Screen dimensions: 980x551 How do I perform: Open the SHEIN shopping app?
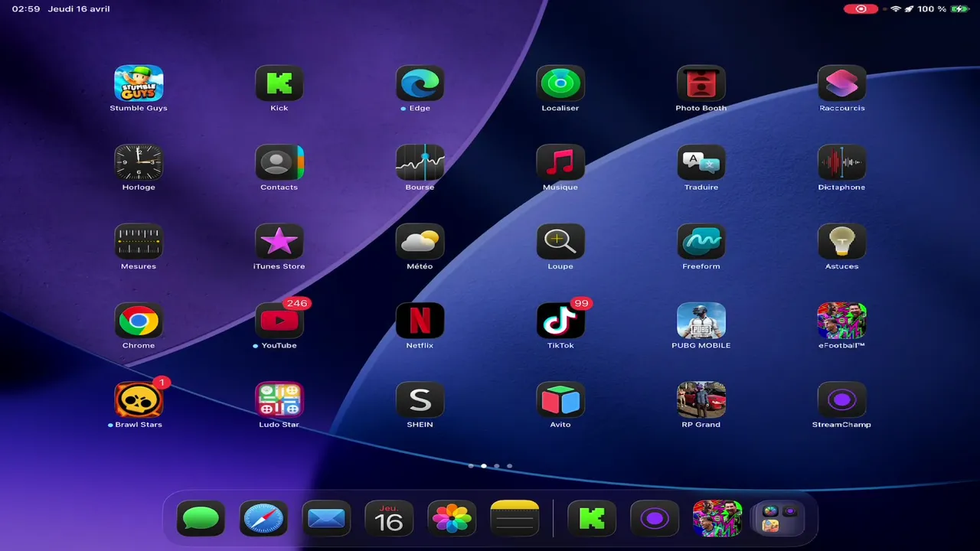coord(420,399)
